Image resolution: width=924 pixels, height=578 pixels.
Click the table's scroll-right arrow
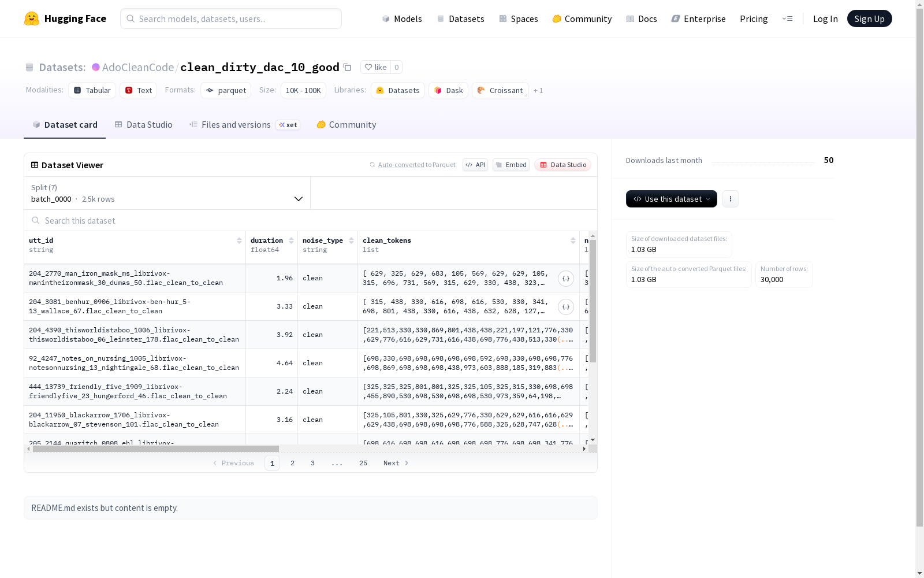point(584,449)
